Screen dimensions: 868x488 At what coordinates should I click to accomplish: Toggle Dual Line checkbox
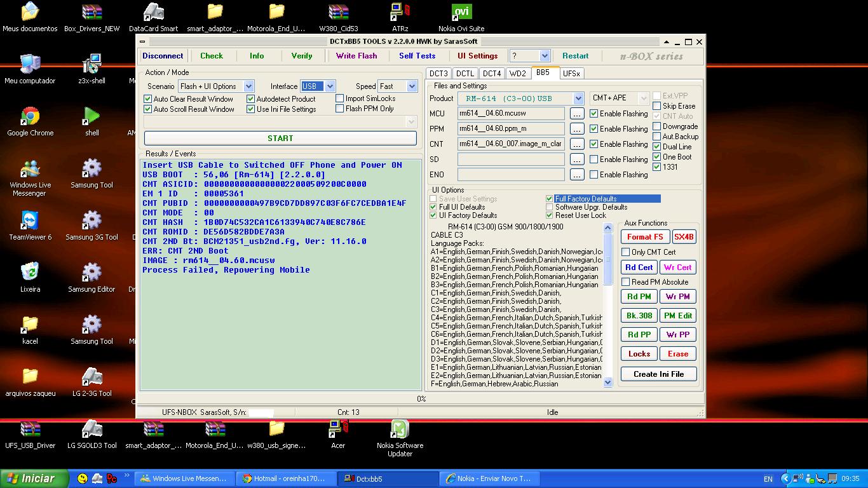[657, 147]
